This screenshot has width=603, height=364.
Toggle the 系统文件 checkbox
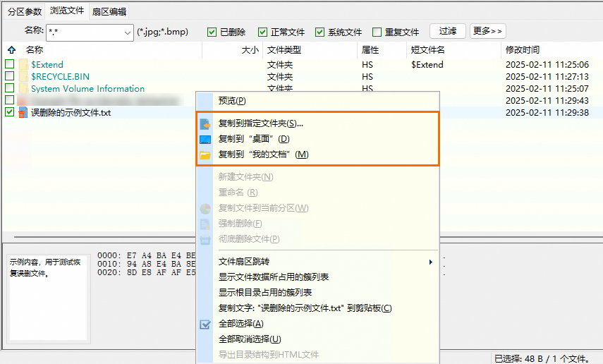click(319, 32)
